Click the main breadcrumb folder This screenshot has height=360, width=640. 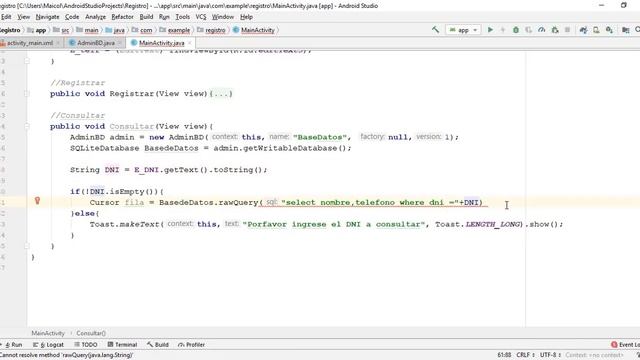tap(87, 30)
